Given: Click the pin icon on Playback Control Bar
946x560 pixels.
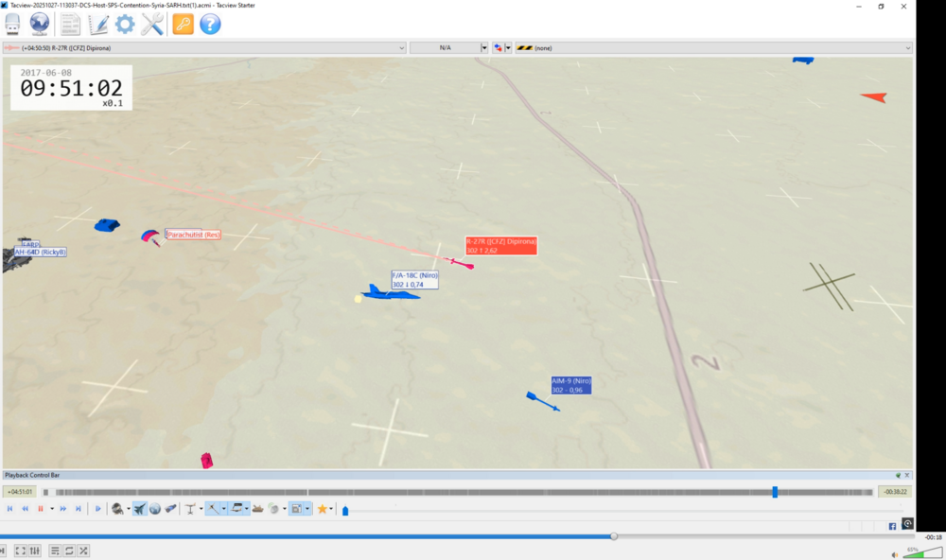Looking at the screenshot, I should 898,476.
